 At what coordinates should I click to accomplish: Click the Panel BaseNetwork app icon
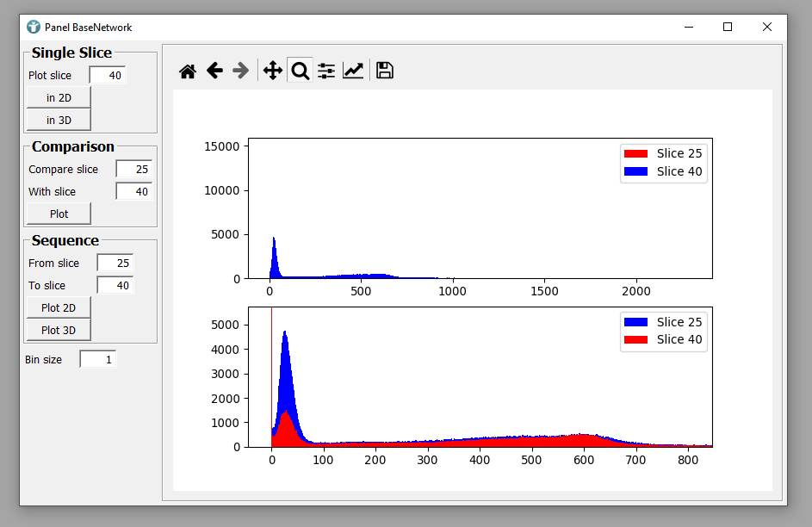point(34,27)
